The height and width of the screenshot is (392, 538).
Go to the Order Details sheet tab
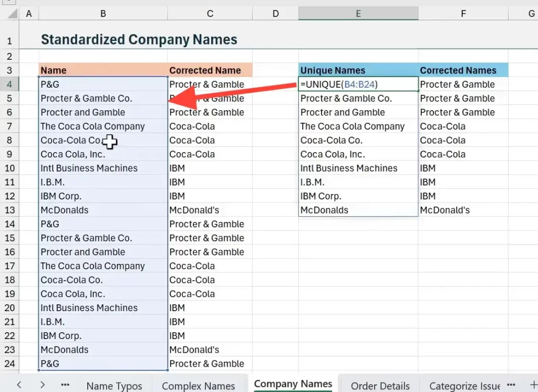380,386
